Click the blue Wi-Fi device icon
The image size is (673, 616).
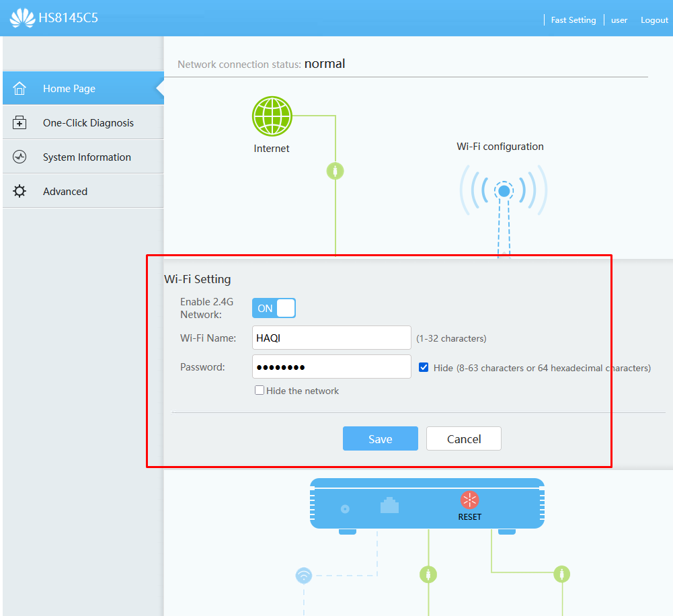304,576
